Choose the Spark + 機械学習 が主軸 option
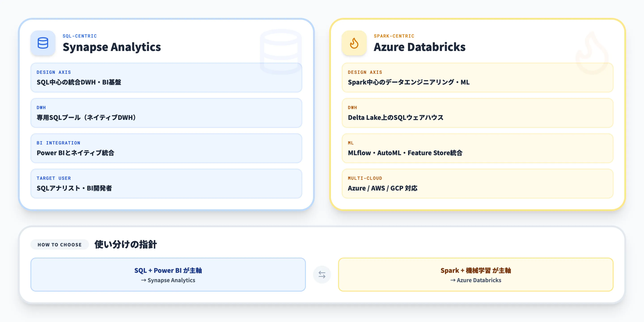Screen dimensions: 644x322 coord(476,275)
